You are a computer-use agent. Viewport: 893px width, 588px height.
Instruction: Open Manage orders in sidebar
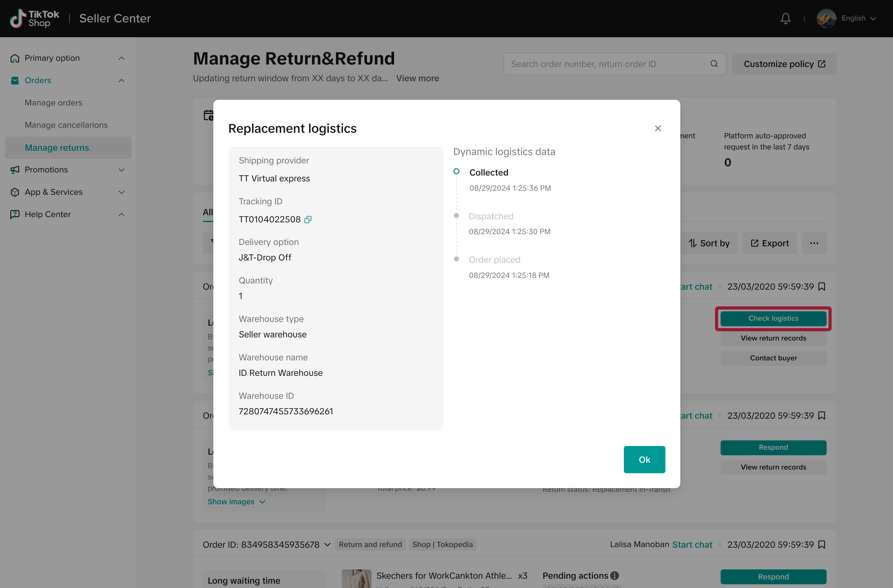(53, 103)
